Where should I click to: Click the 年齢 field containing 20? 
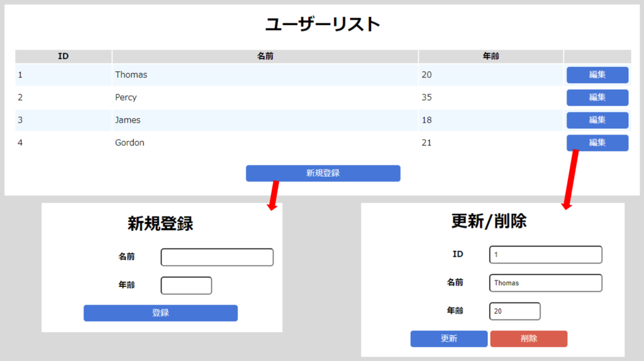tap(514, 311)
